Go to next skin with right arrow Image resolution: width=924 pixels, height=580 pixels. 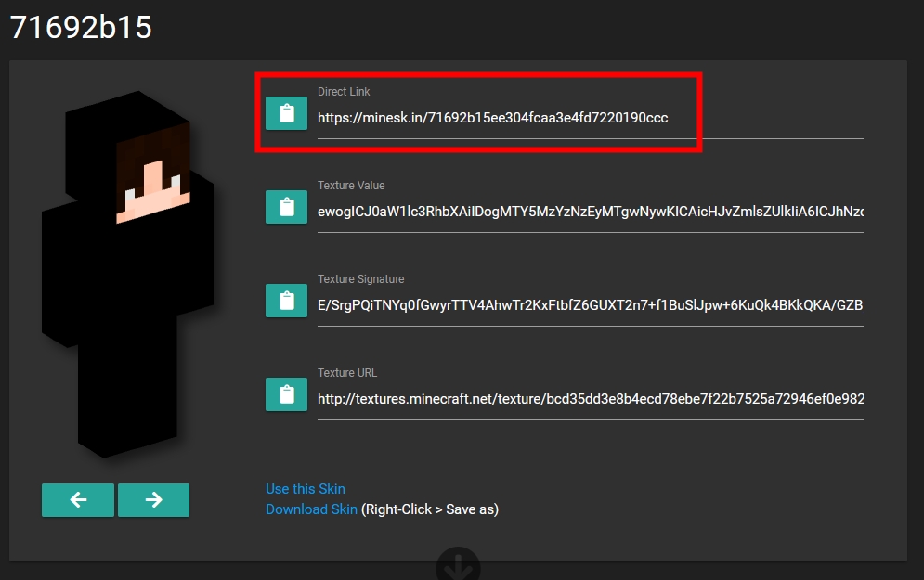coord(153,500)
